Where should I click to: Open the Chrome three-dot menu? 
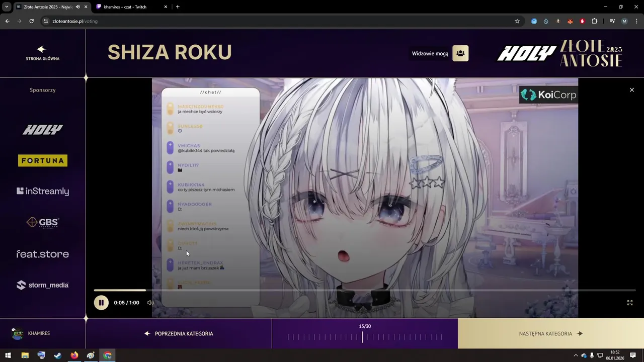(x=636, y=21)
